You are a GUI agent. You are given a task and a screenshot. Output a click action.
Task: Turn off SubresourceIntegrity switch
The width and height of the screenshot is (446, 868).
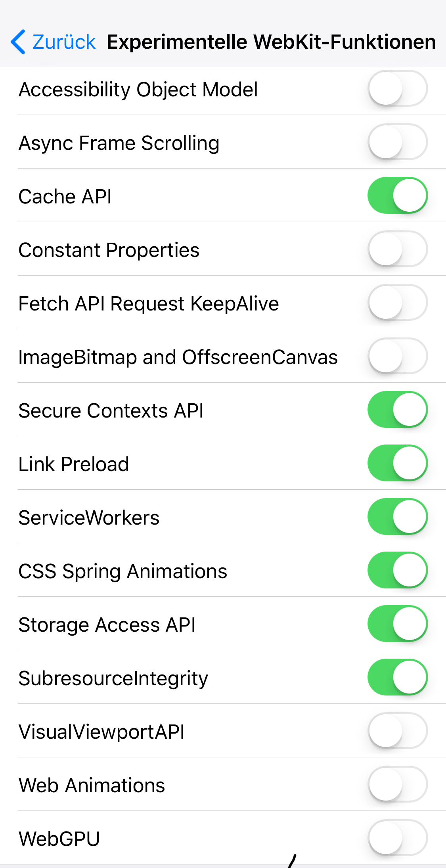tap(397, 677)
